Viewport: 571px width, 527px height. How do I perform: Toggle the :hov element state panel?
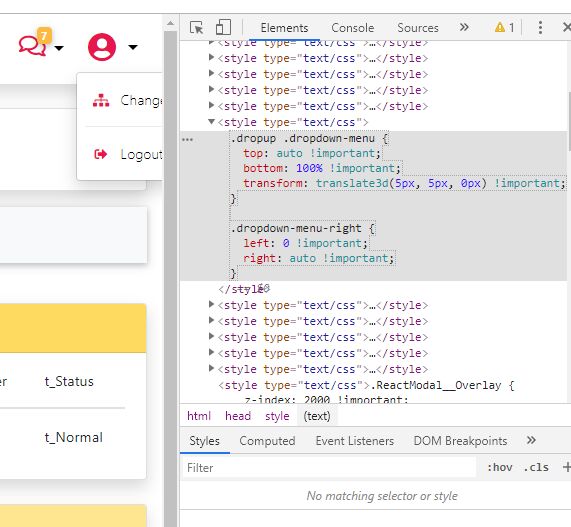coord(500,467)
